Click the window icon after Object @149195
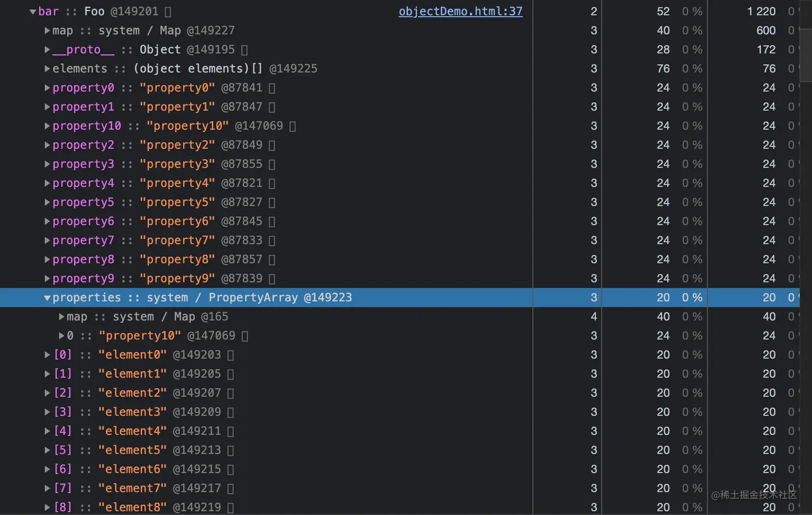 (244, 50)
